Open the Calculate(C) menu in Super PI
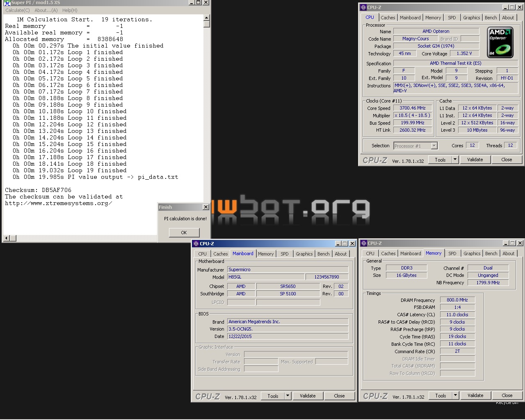Image resolution: width=525 pixels, height=420 pixels. point(18,10)
